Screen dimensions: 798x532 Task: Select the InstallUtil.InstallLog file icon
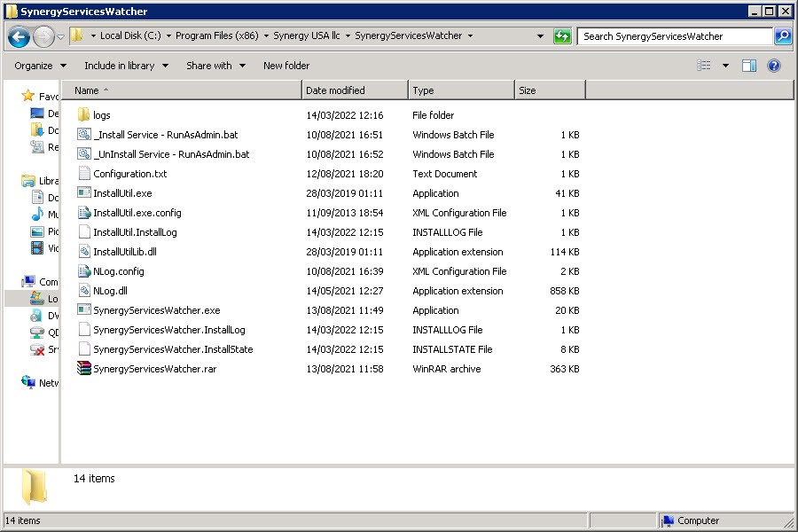84,231
